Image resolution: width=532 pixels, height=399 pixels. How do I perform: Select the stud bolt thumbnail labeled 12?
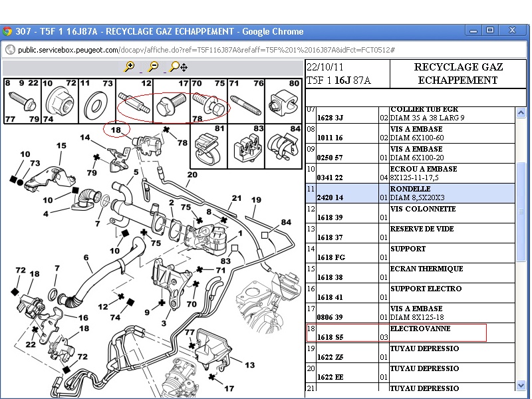[x=135, y=101]
